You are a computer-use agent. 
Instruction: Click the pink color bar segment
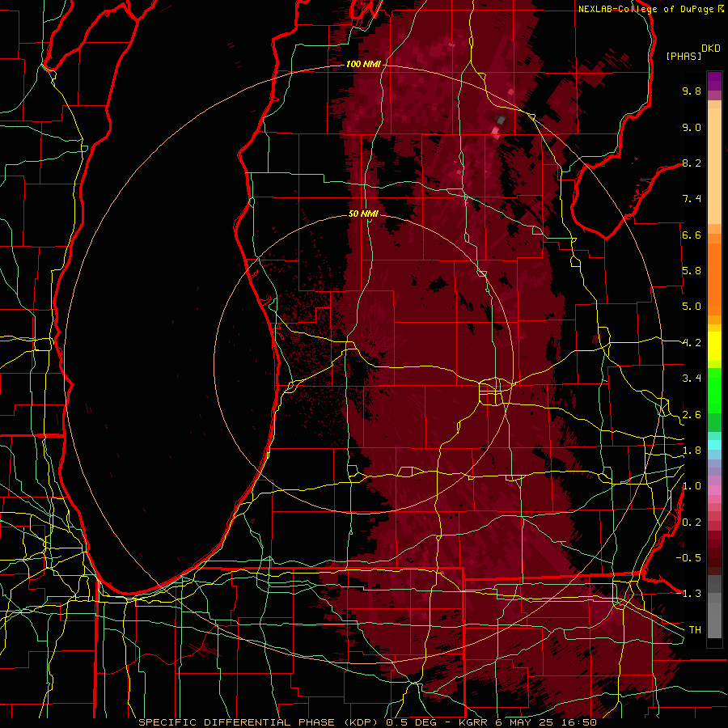click(x=714, y=490)
